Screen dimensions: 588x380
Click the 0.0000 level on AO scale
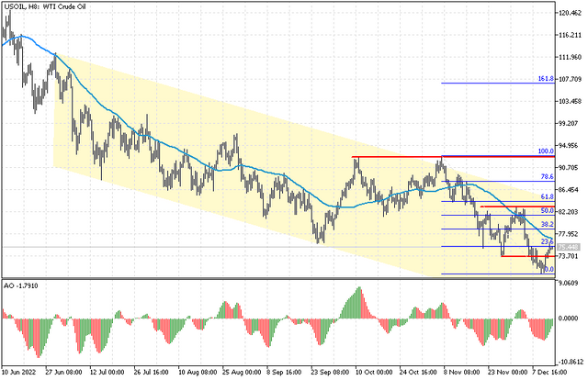[x=569, y=319]
